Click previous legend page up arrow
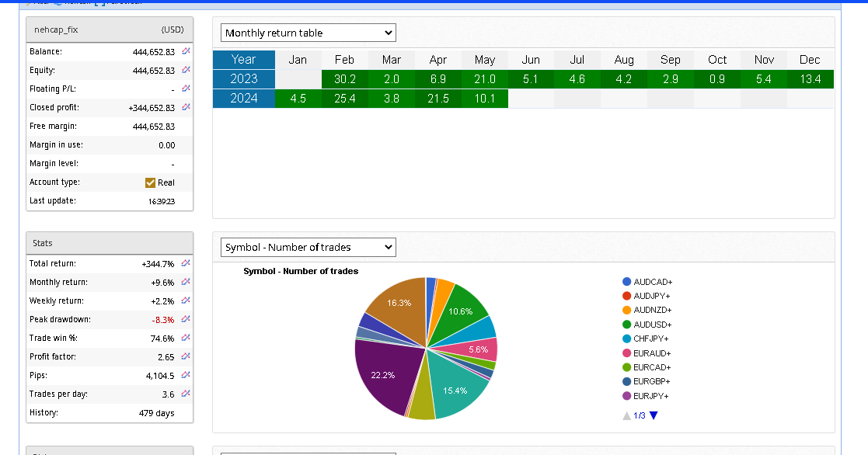868x455 pixels. [626, 415]
